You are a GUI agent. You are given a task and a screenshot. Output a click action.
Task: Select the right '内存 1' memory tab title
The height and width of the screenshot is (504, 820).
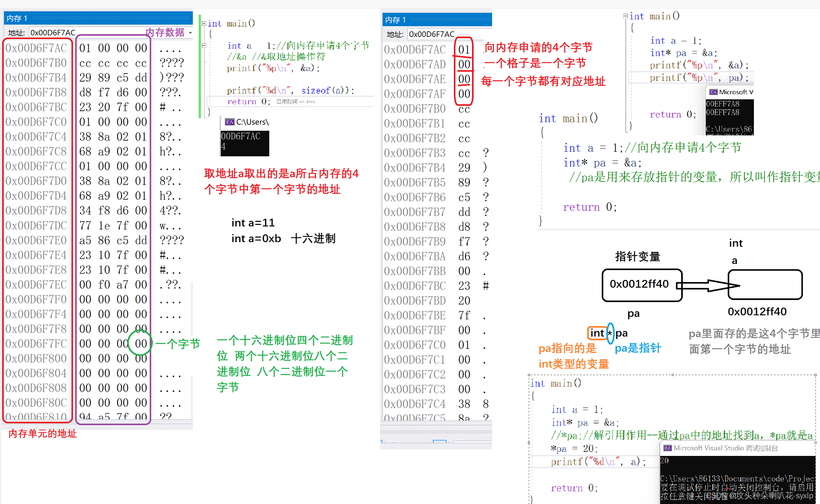pyautogui.click(x=395, y=20)
